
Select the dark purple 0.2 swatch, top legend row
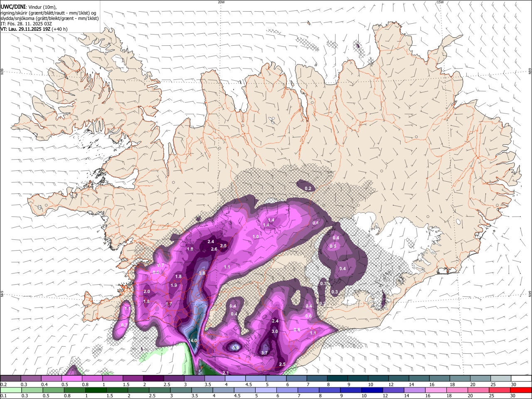pos(10,379)
